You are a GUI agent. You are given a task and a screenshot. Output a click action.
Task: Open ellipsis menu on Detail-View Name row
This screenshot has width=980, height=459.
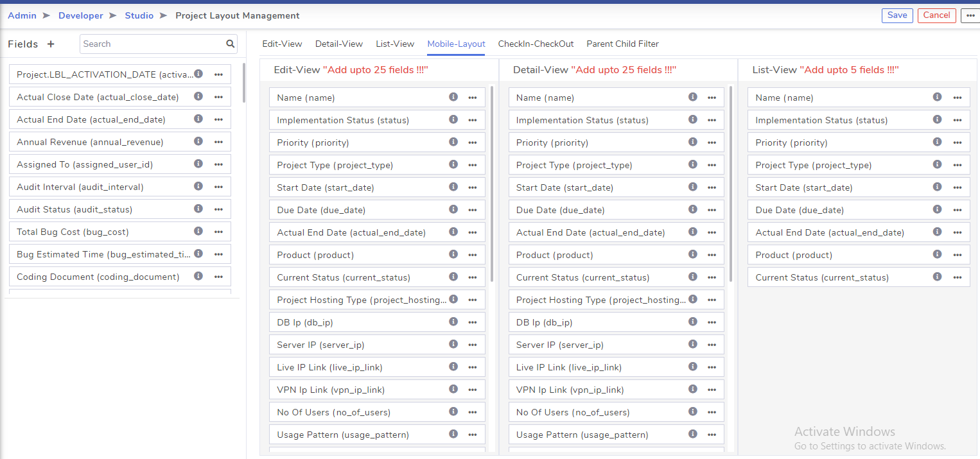tap(712, 98)
